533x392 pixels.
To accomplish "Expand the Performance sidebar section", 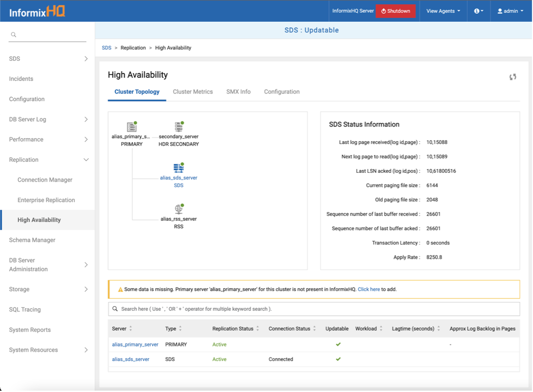I will pyautogui.click(x=86, y=139).
